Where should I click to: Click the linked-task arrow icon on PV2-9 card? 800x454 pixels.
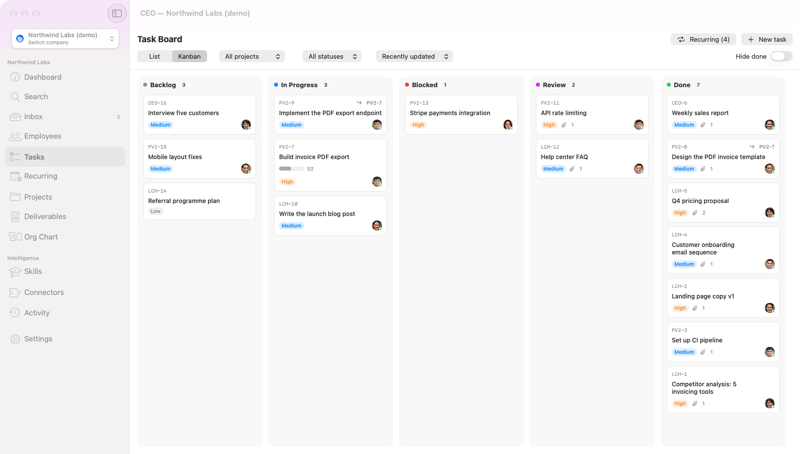[359, 103]
